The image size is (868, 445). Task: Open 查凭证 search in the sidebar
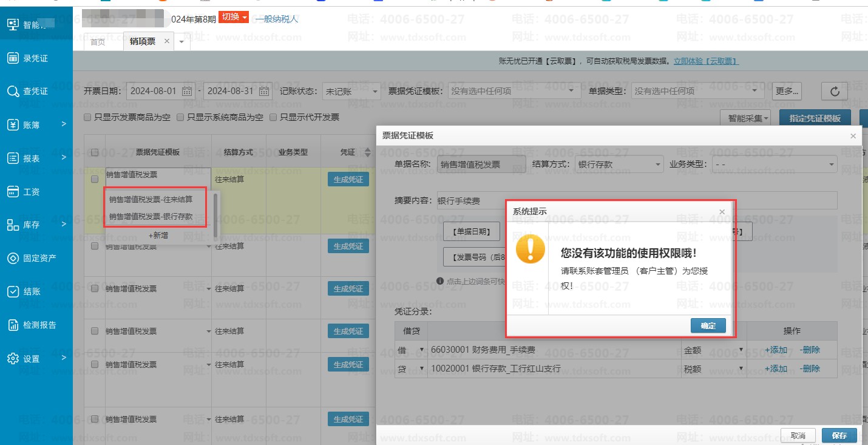(35, 91)
